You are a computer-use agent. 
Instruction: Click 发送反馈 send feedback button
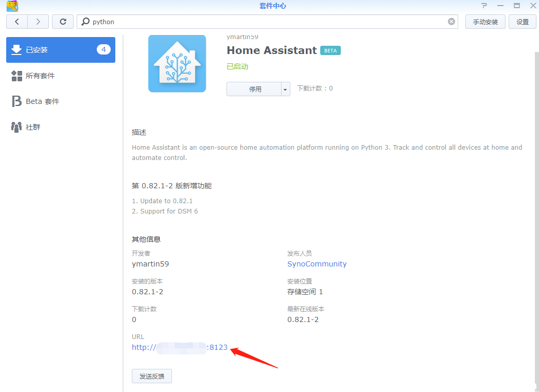click(x=151, y=376)
